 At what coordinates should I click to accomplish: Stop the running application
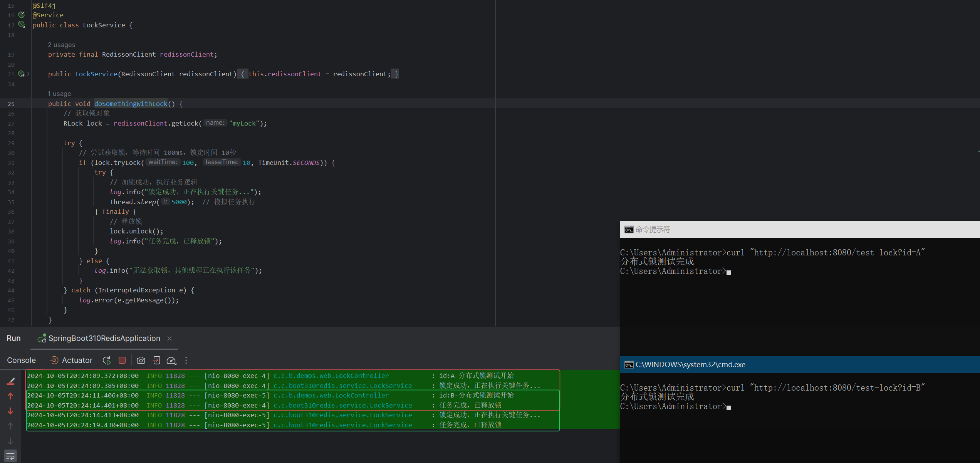pos(122,360)
